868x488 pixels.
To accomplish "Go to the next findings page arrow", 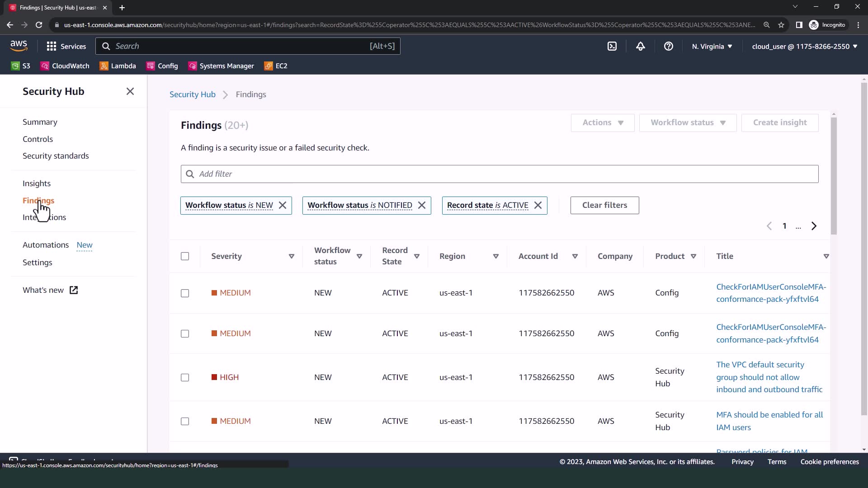I will [x=814, y=226].
